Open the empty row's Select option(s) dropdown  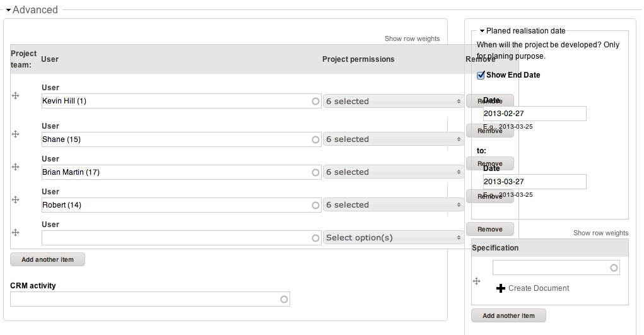click(x=394, y=238)
